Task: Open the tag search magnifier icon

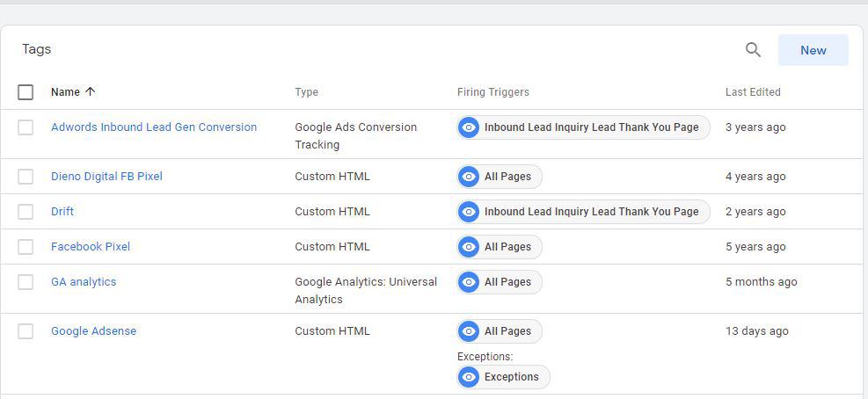Action: pos(753,50)
